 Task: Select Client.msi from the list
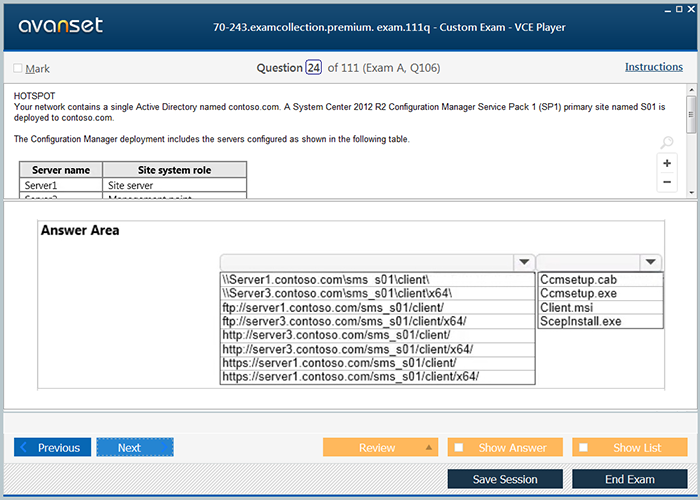coord(600,308)
